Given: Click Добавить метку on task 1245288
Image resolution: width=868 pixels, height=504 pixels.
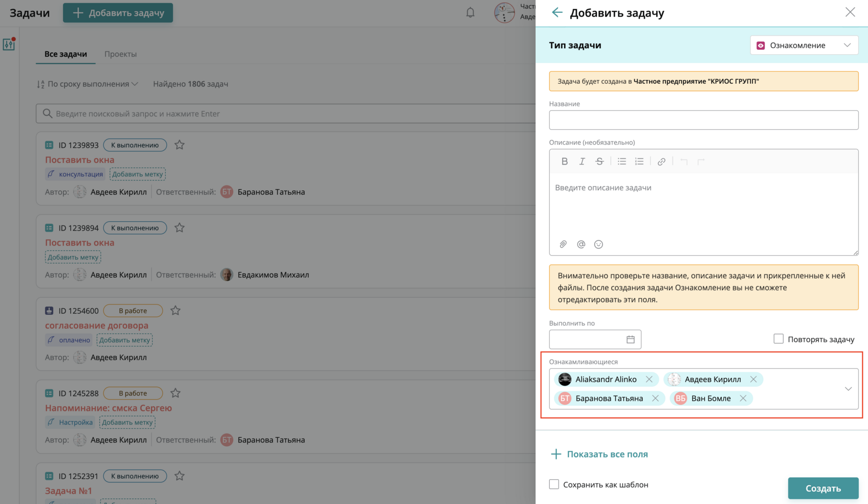Looking at the screenshot, I should [127, 422].
